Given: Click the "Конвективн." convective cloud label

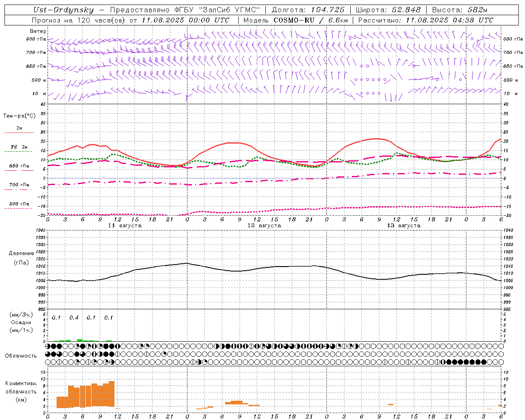Looking at the screenshot, I should [21, 383].
